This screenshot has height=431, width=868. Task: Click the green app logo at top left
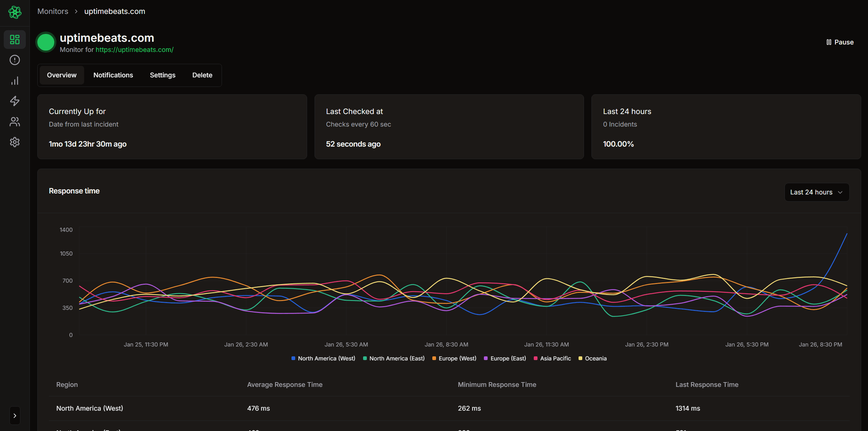pyautogui.click(x=14, y=12)
